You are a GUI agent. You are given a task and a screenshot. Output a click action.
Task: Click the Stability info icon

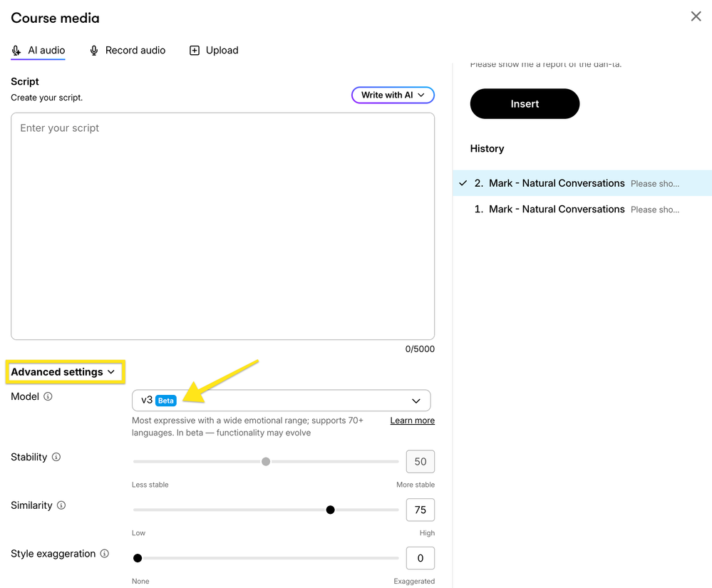point(56,458)
